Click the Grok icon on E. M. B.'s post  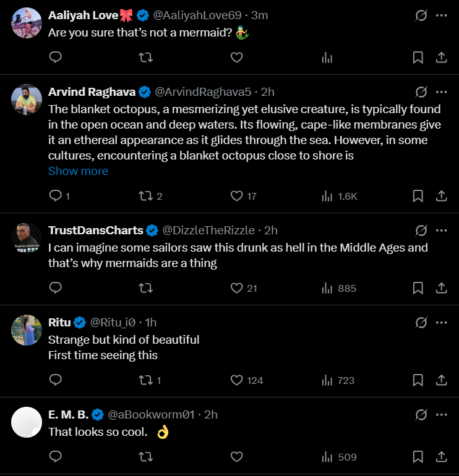coord(421,414)
